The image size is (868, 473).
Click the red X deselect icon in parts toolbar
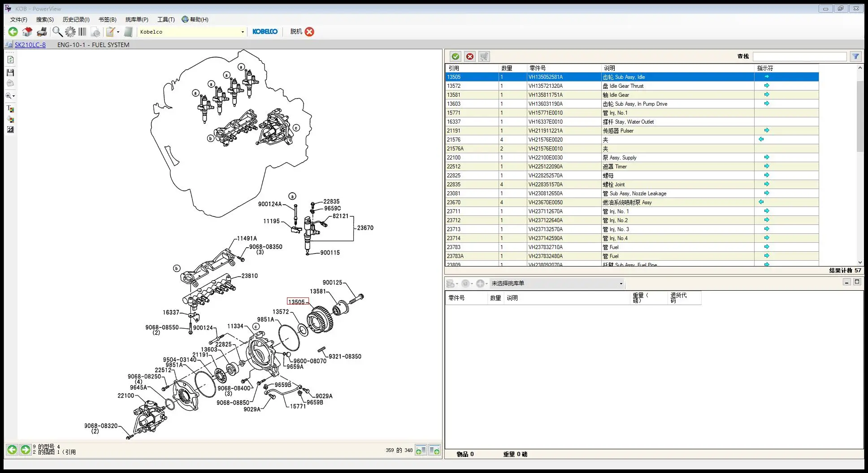point(470,56)
